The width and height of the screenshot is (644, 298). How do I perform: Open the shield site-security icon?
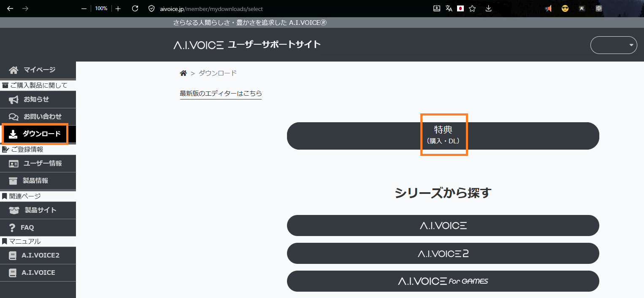[152, 8]
